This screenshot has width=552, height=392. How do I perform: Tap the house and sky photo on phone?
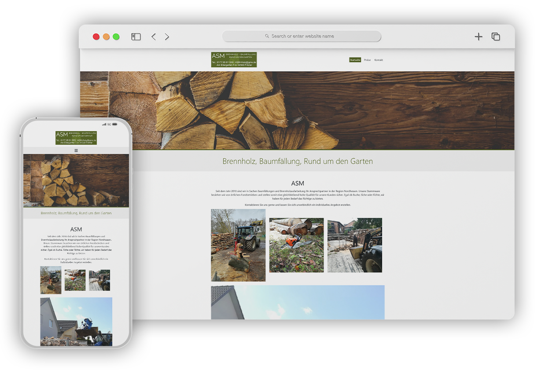(76, 321)
